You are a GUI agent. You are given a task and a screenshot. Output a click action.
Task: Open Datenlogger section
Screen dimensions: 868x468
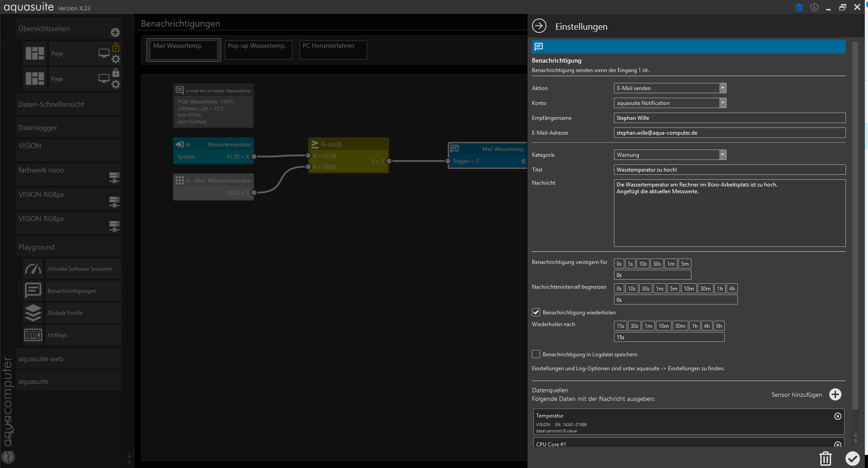click(x=69, y=127)
